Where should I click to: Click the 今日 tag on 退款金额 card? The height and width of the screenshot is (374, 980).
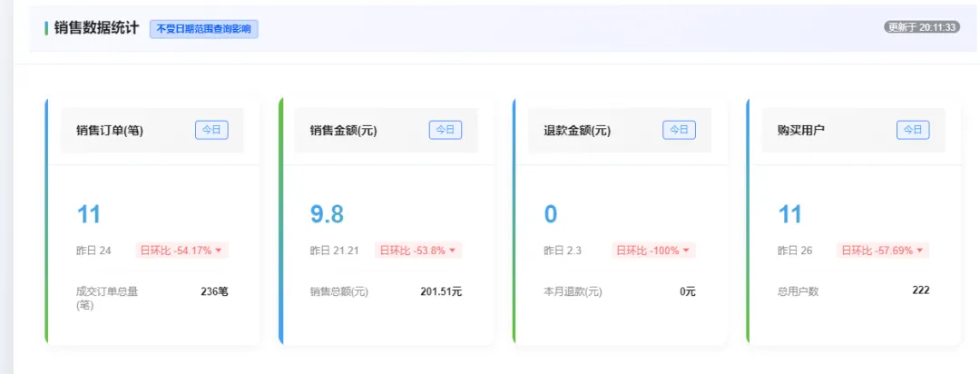pyautogui.click(x=680, y=130)
